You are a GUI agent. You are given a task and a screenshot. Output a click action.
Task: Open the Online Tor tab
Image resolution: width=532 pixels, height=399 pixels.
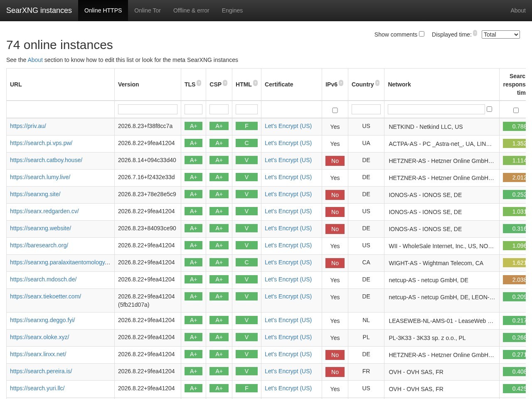click(148, 10)
